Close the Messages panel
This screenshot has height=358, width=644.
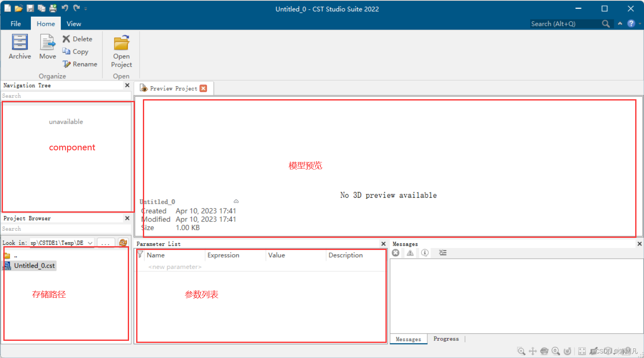[x=639, y=244]
